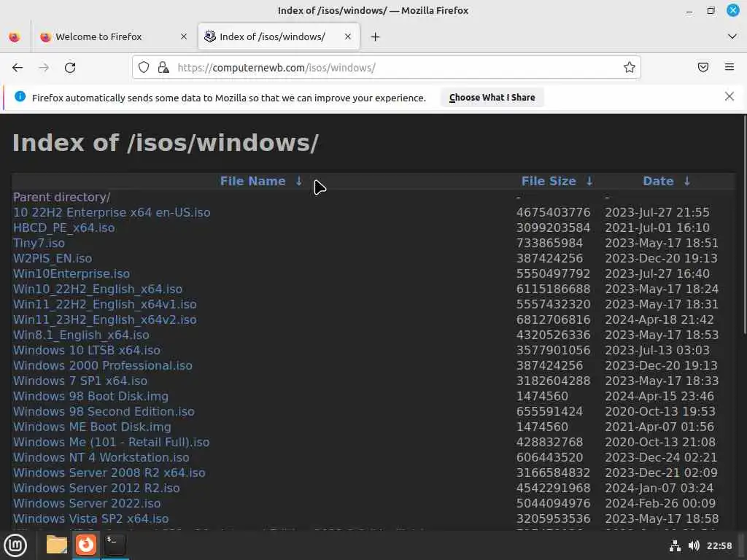Open the Files manager from taskbar
This screenshot has height=560, width=747.
coord(57,545)
